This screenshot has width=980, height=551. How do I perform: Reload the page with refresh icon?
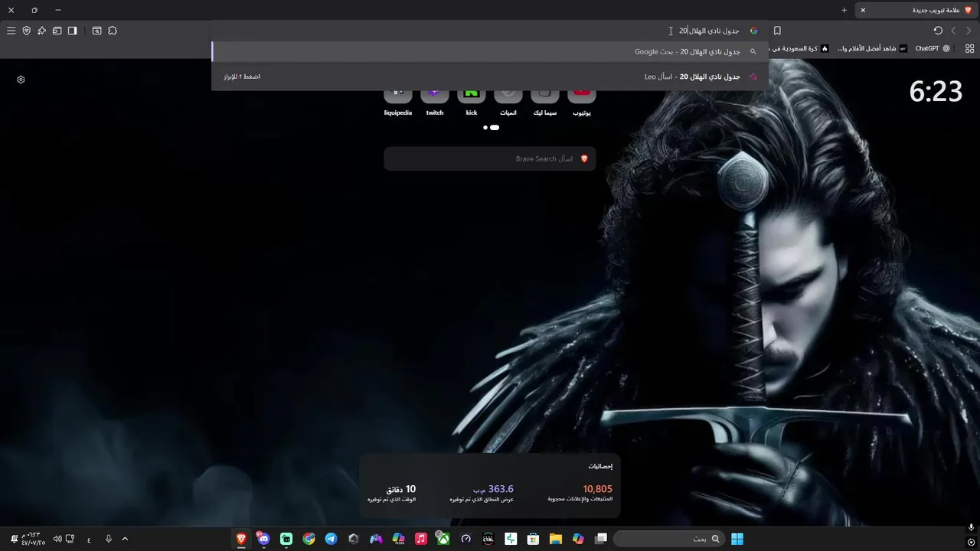click(938, 31)
